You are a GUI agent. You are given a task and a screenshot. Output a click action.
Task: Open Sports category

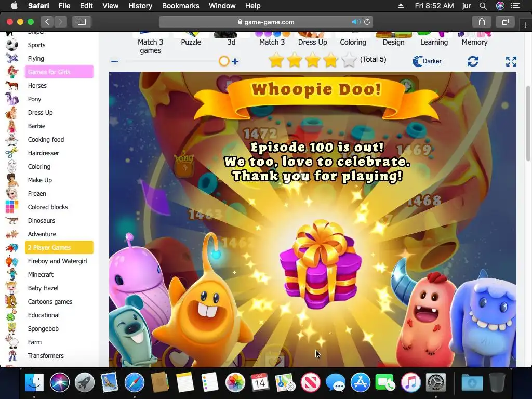[37, 45]
